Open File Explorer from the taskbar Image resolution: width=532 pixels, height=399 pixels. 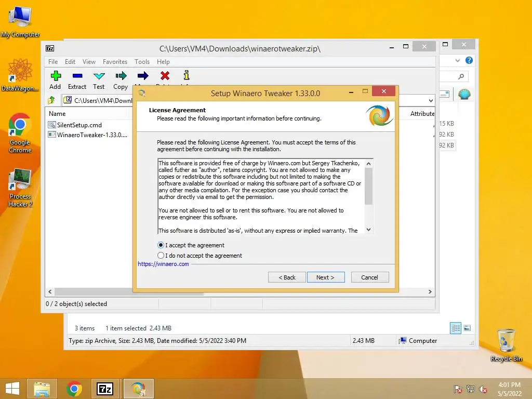(x=42, y=389)
